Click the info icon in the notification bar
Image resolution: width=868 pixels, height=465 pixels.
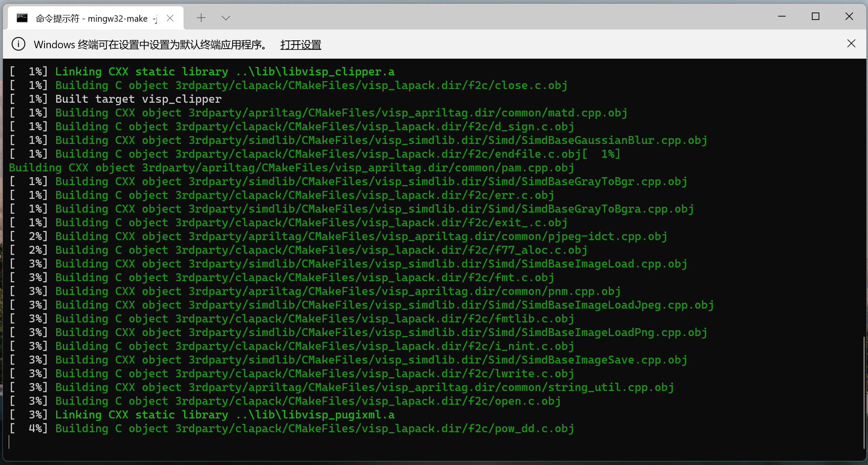pyautogui.click(x=18, y=44)
